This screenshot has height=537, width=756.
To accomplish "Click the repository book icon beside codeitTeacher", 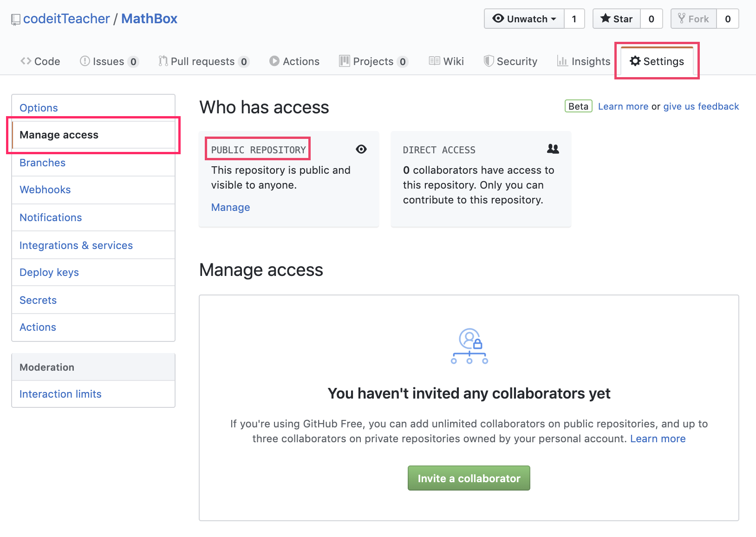I will pos(16,20).
